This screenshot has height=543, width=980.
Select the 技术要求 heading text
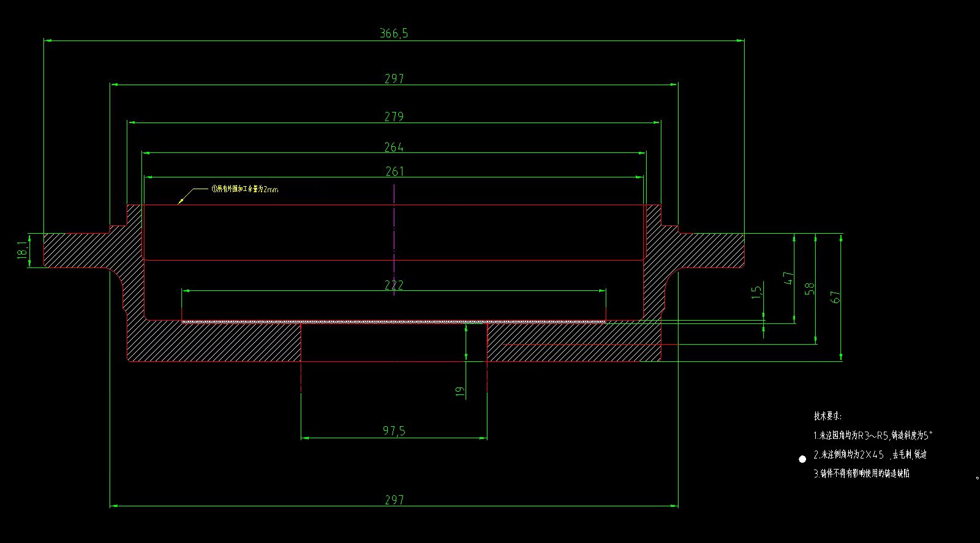827,416
